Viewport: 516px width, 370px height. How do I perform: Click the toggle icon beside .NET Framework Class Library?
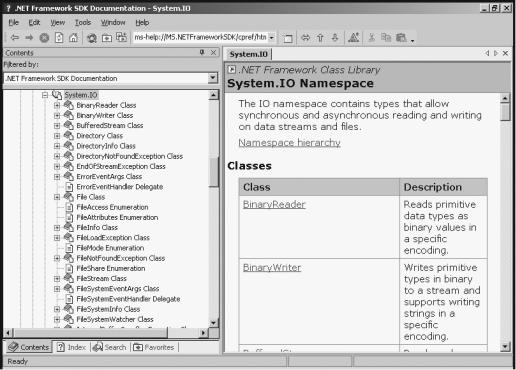232,70
